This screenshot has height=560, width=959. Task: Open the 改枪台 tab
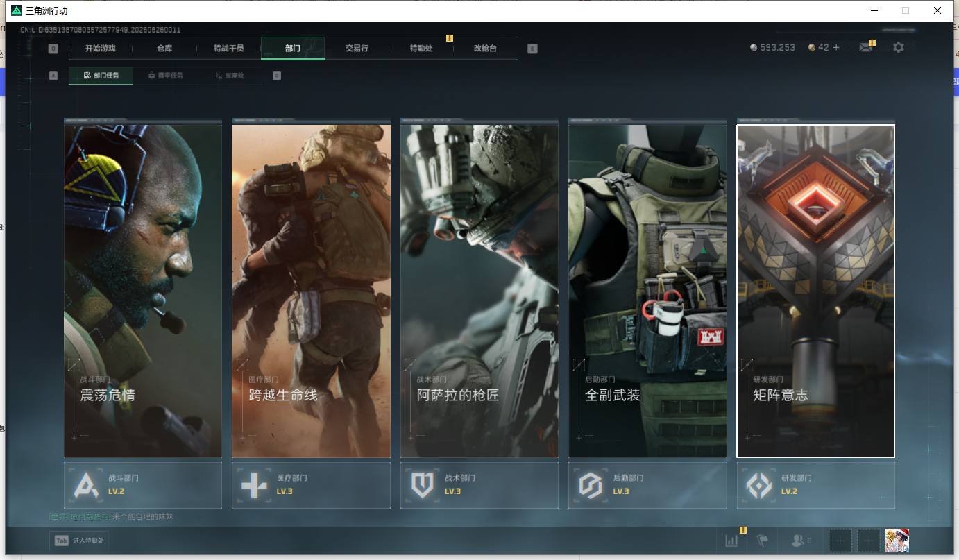tap(485, 49)
